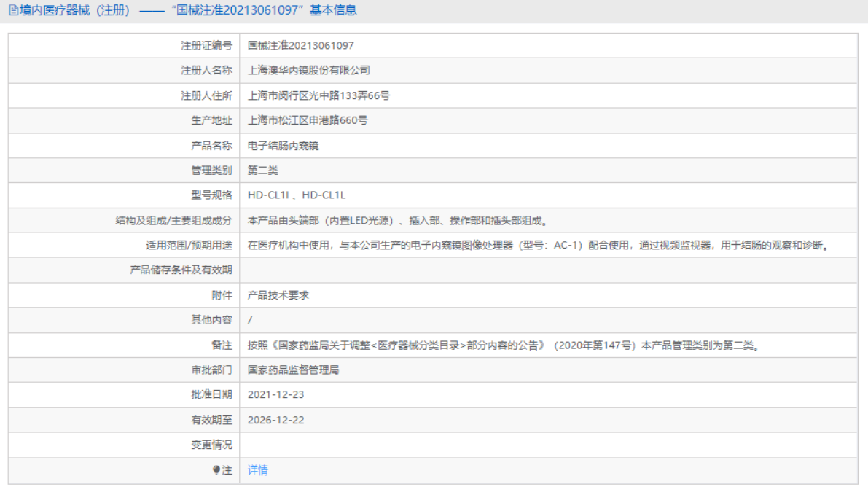Click the 变更情况 label
The height and width of the screenshot is (492, 868).
click(211, 445)
